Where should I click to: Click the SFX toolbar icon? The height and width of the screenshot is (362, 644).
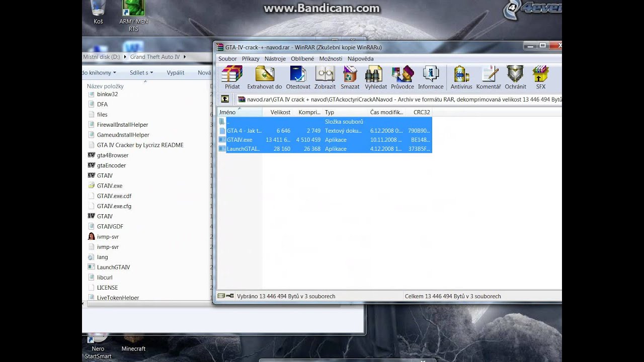click(540, 77)
